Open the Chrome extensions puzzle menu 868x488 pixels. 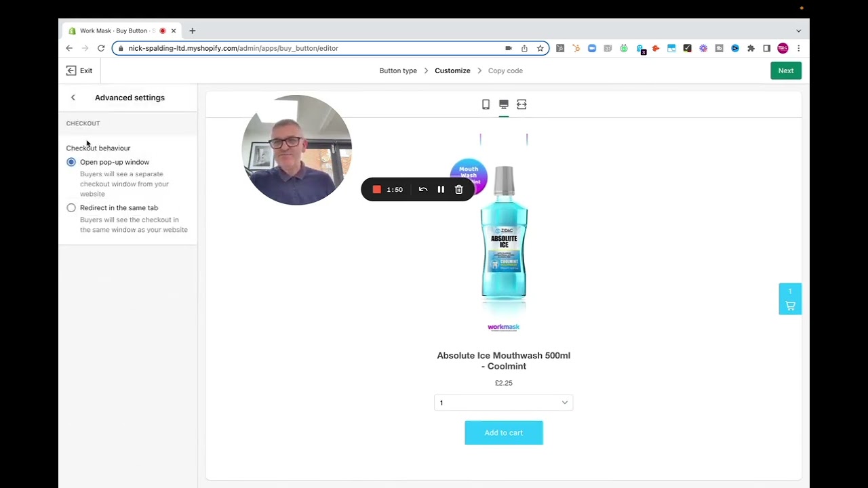pyautogui.click(x=751, y=48)
